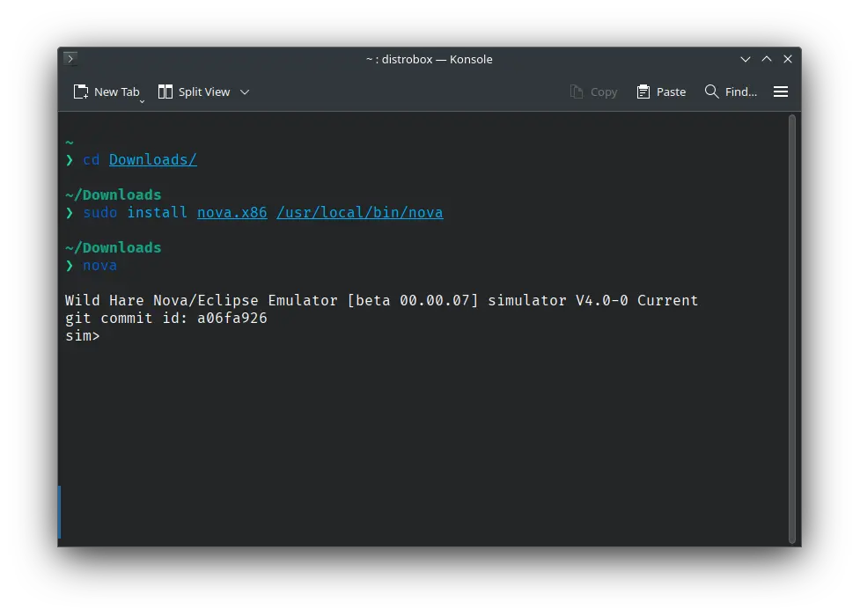This screenshot has width=860, height=616.
Task: Click the window title distrobox — Konsole
Action: [x=430, y=59]
